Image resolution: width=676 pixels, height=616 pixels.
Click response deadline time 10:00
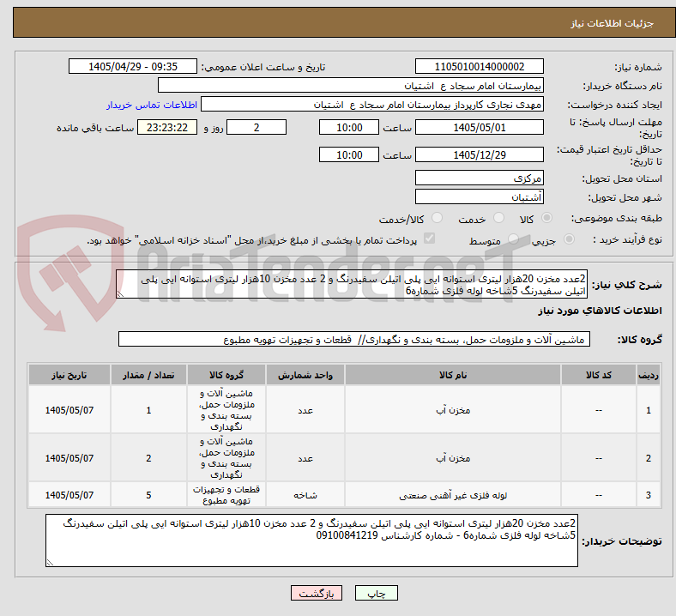(x=349, y=128)
